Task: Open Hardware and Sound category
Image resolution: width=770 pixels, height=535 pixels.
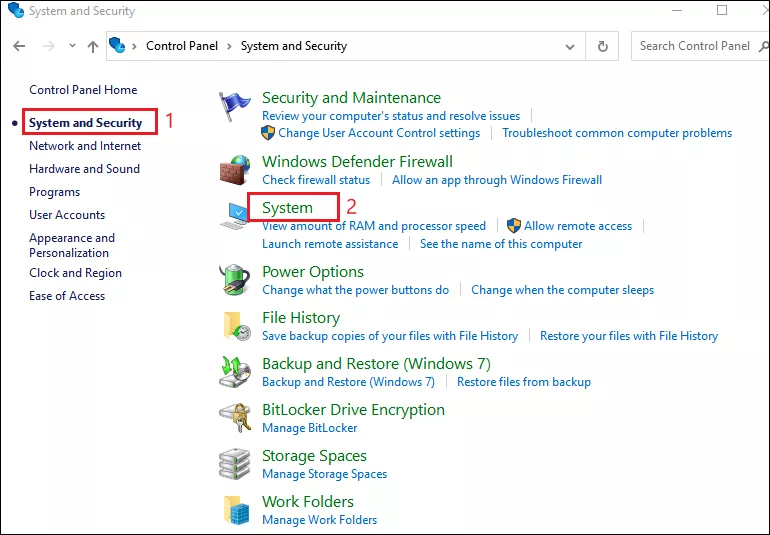Action: pyautogui.click(x=84, y=169)
